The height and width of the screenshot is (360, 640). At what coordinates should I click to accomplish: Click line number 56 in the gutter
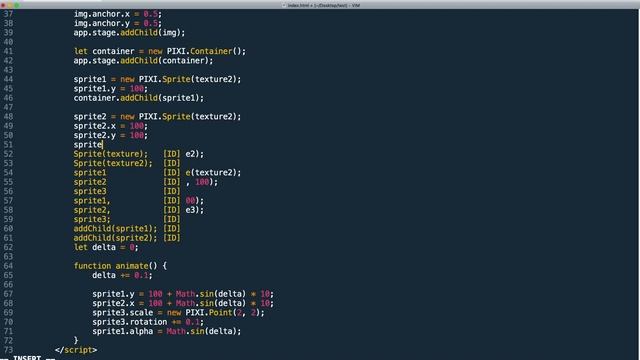click(8, 191)
